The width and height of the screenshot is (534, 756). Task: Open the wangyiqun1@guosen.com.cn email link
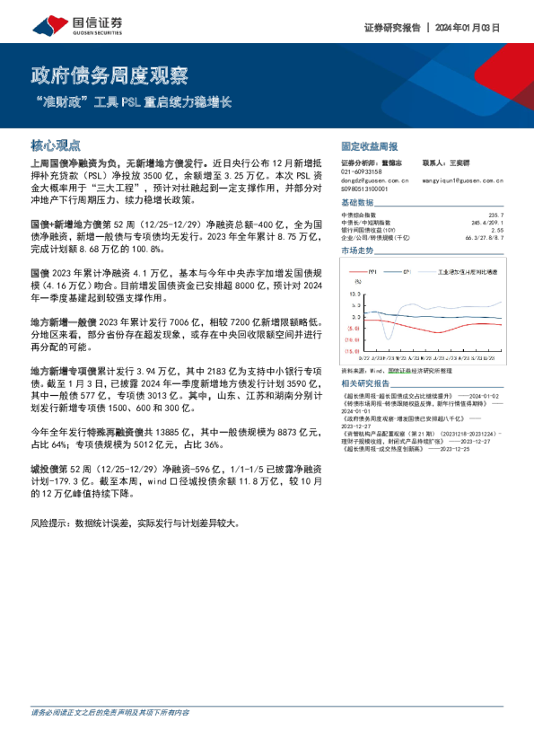point(463,180)
